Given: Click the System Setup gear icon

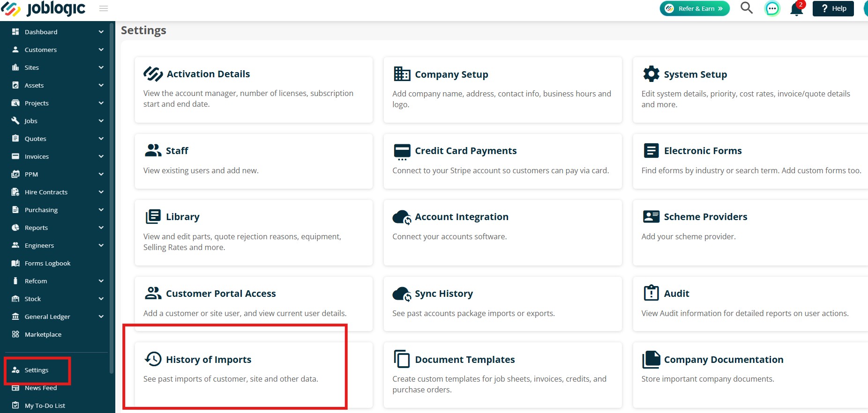Looking at the screenshot, I should pos(651,74).
